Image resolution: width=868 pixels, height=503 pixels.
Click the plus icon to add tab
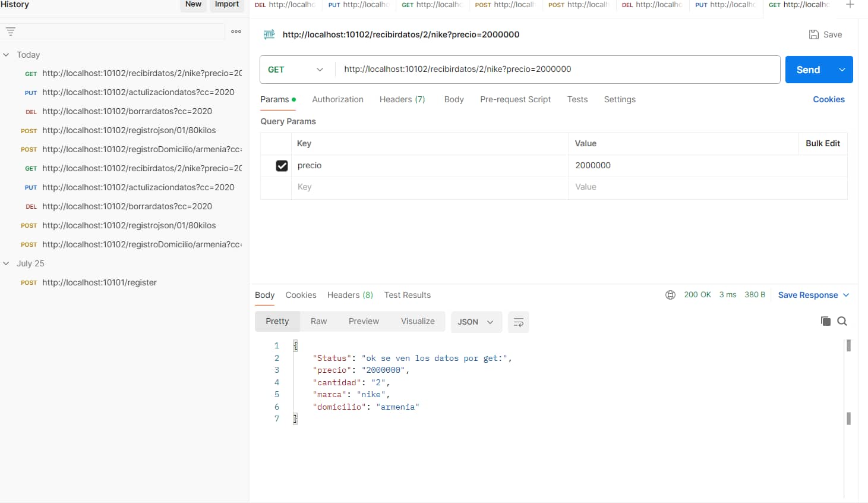pyautogui.click(x=850, y=5)
